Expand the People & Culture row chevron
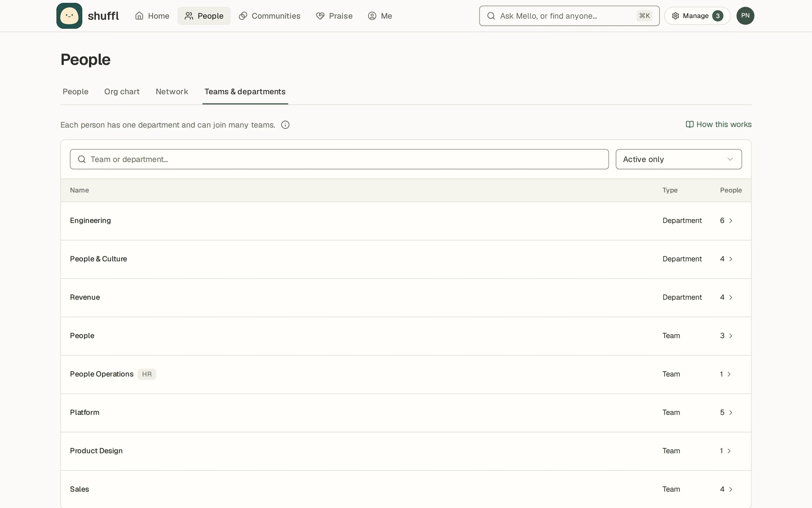Image resolution: width=812 pixels, height=508 pixels. click(731, 259)
